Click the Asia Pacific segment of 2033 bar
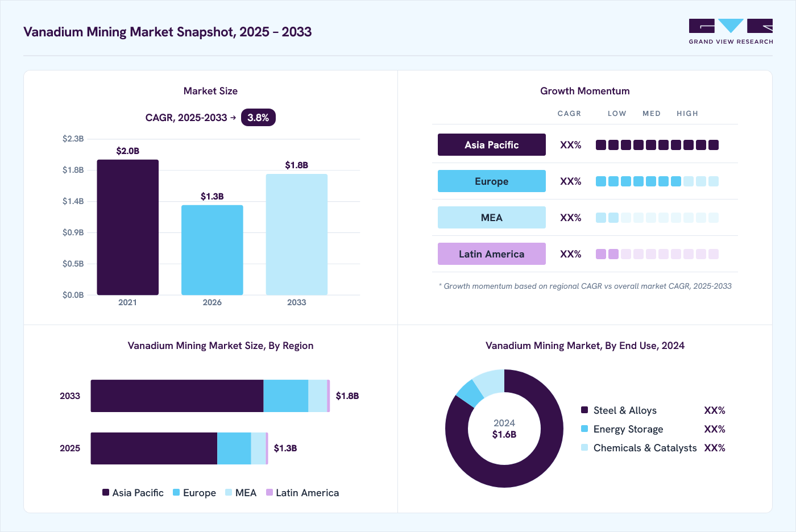Image resolution: width=796 pixels, height=532 pixels. pos(177,396)
